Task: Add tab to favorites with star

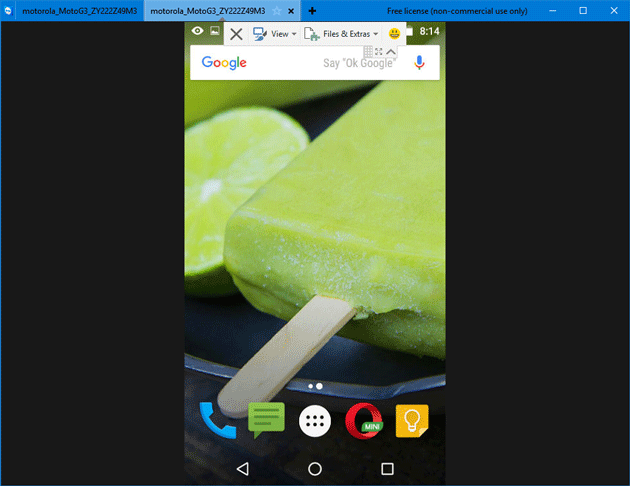Action: coord(276,11)
